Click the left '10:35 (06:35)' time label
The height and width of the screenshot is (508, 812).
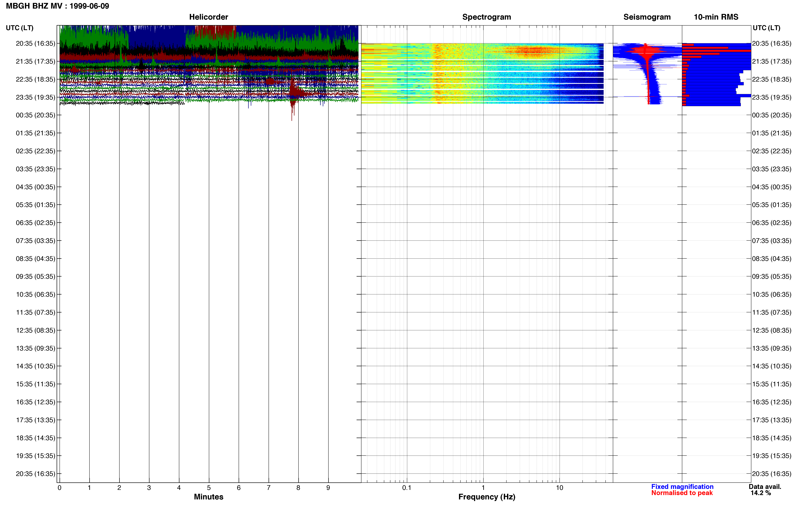(36, 294)
